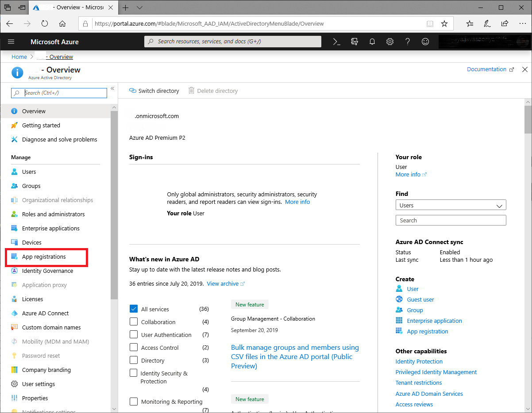Click browser back arrow
The image size is (532, 413).
click(x=9, y=23)
